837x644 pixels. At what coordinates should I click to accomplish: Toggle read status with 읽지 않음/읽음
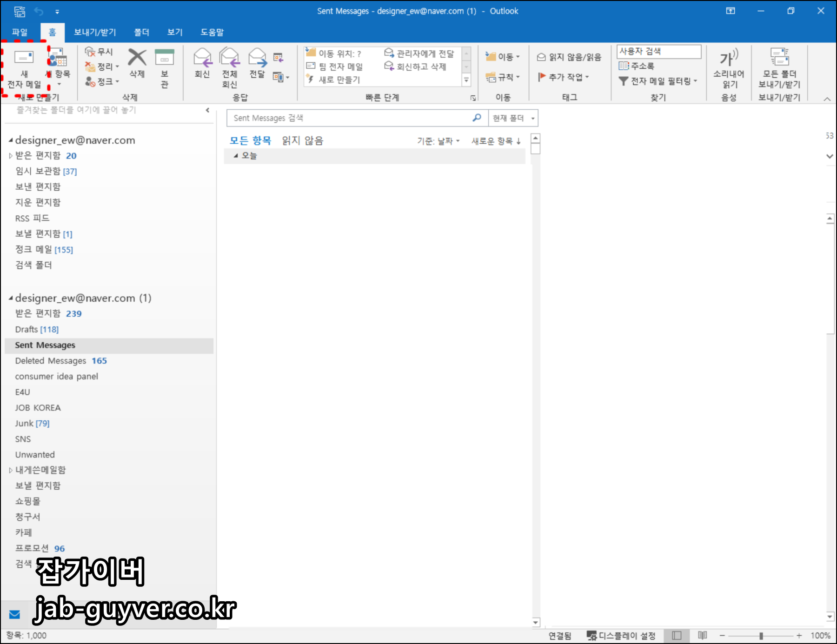(x=568, y=57)
